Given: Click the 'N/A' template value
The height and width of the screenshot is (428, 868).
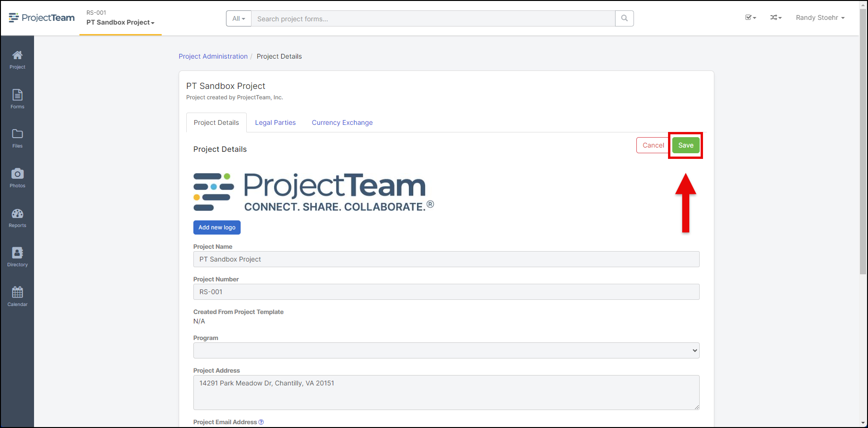Looking at the screenshot, I should pos(199,321).
